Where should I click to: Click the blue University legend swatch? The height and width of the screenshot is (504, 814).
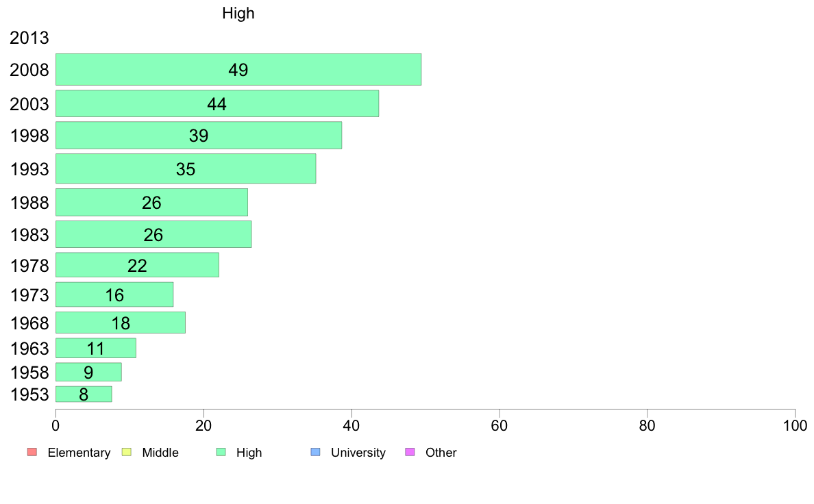click(315, 452)
